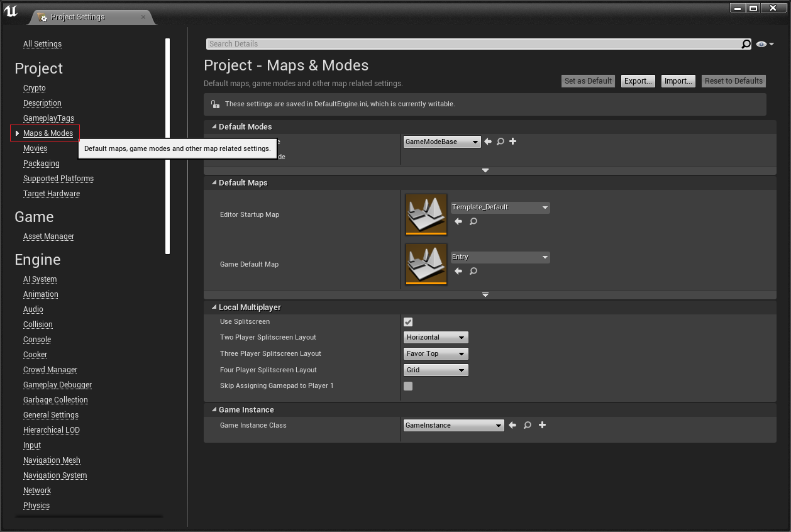Open the eye view options menu
The height and width of the screenshot is (532, 791).
tap(765, 44)
